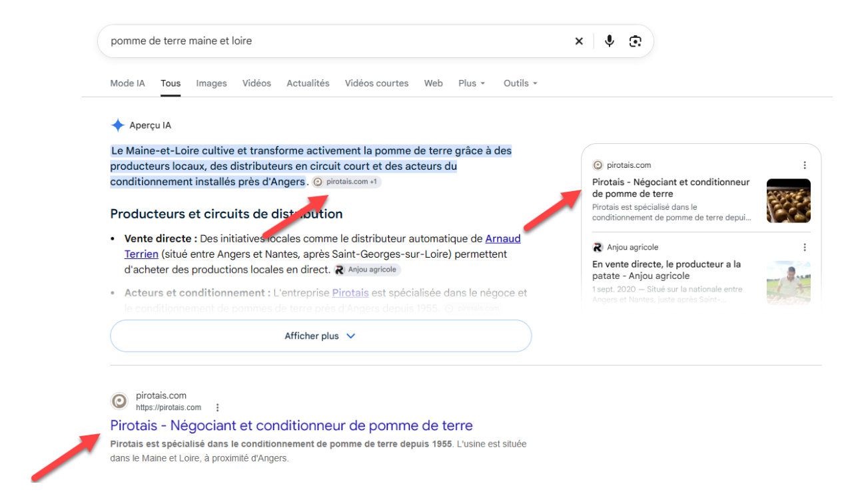The image size is (852, 504).
Task: Click the 'Aperçu IA' label text
Action: pos(151,125)
